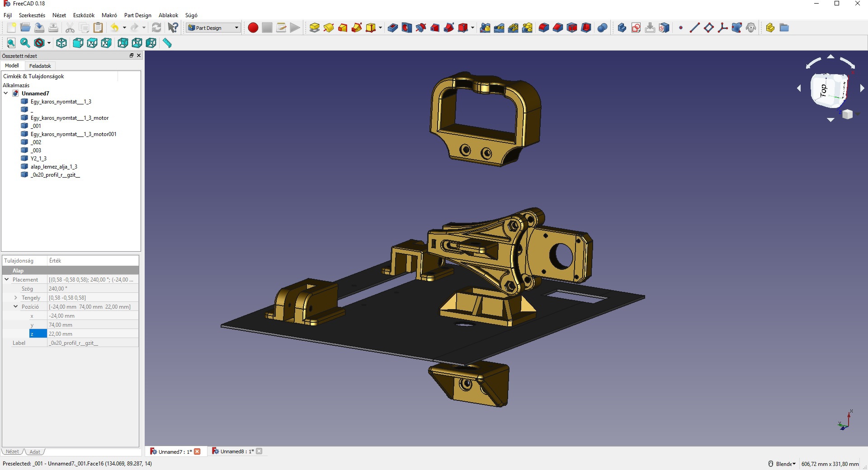Image resolution: width=868 pixels, height=470 pixels.
Task: Open the Szerkesztés menu
Action: pyautogui.click(x=32, y=15)
